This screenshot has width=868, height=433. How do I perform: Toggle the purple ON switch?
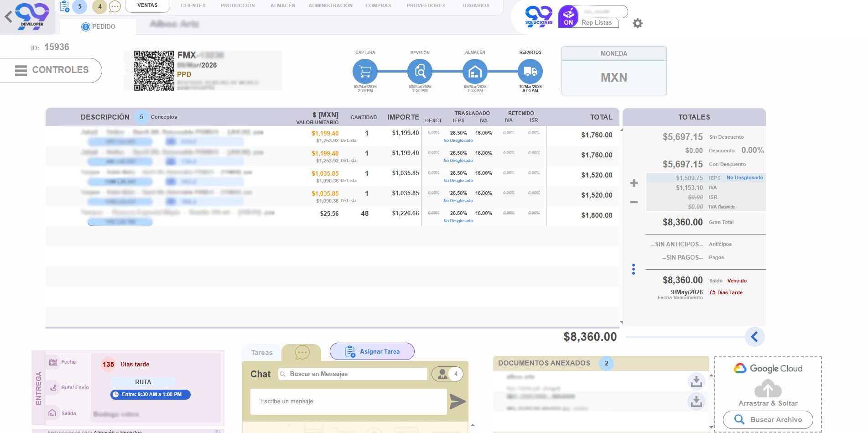coord(568,17)
